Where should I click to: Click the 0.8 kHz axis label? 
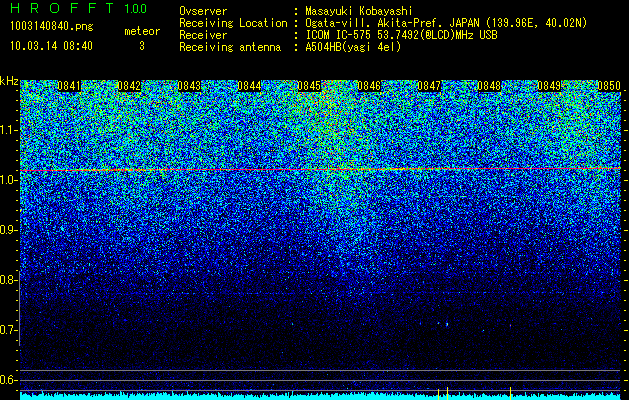[7, 280]
